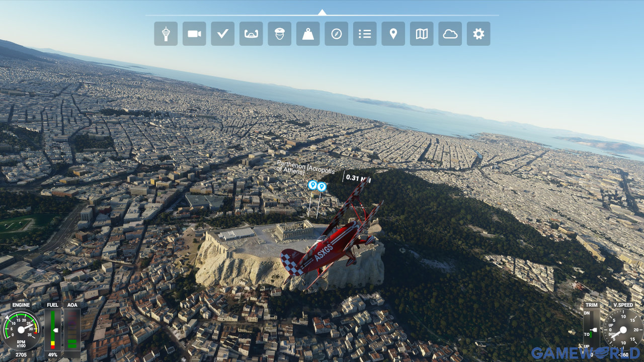
Task: Click the ENGINE gauge label
Action: (21, 305)
